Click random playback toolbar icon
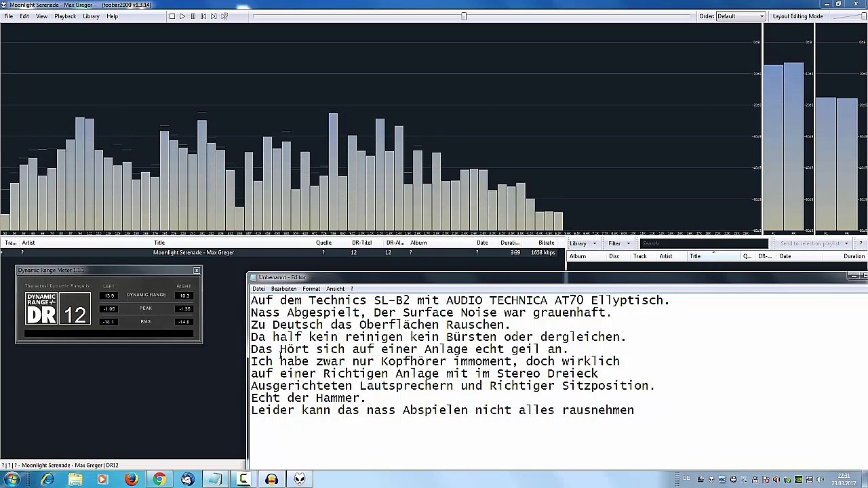This screenshot has width=868, height=488. (x=224, y=16)
